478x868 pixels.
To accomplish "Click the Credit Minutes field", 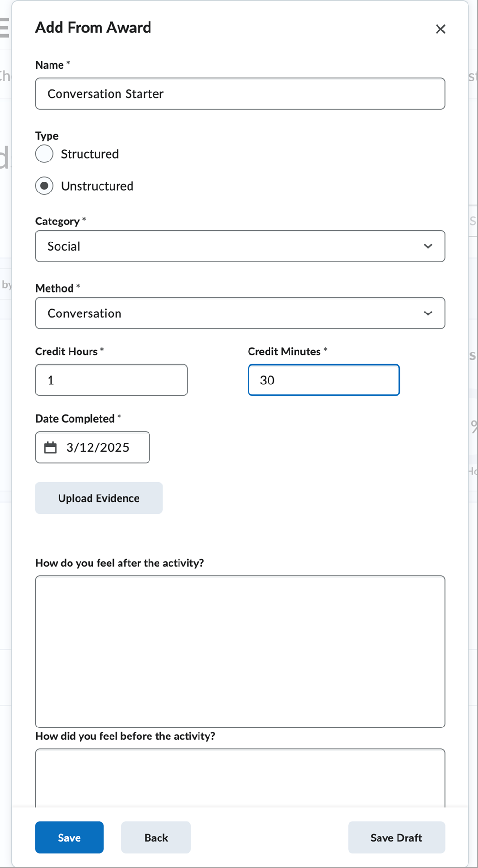I will click(x=324, y=380).
